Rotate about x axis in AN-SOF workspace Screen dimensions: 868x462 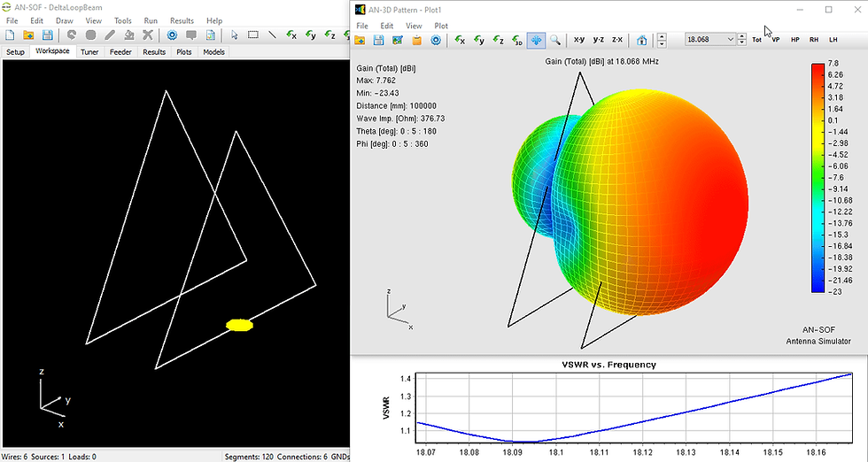291,35
